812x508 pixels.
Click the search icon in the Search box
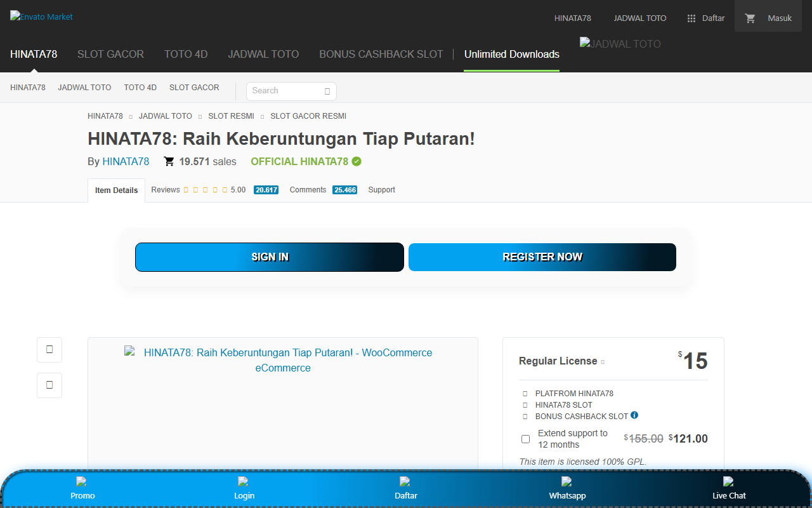click(327, 91)
